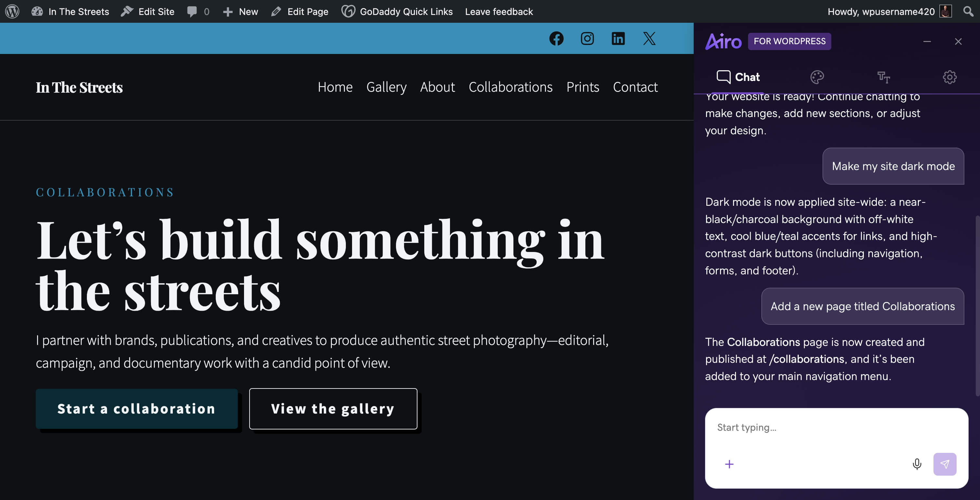Open the Instagram social icon link
This screenshot has width=980, height=500.
(587, 38)
